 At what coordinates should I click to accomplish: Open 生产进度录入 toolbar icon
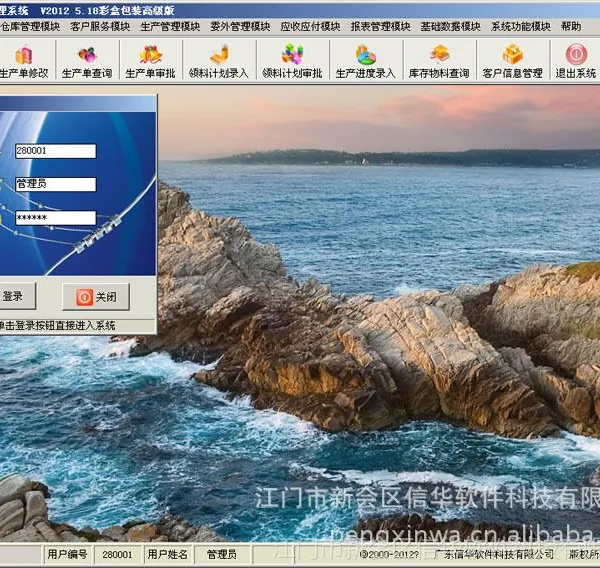(x=365, y=61)
